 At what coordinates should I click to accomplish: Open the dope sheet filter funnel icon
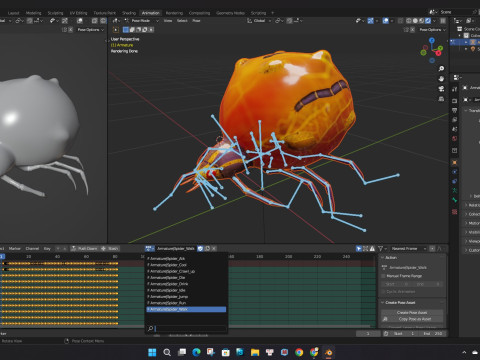[381, 249]
